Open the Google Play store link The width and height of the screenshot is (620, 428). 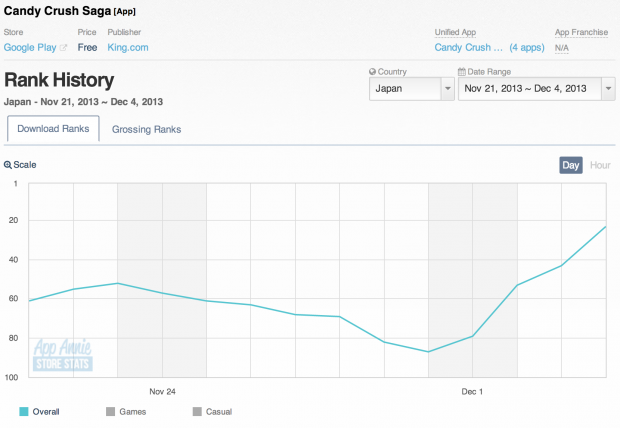30,47
